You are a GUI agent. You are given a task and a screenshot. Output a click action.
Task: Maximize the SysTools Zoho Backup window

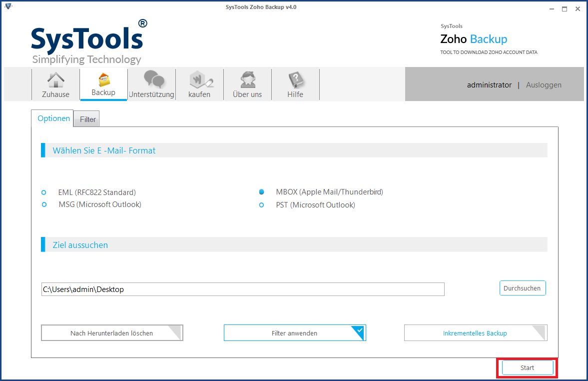click(x=565, y=9)
